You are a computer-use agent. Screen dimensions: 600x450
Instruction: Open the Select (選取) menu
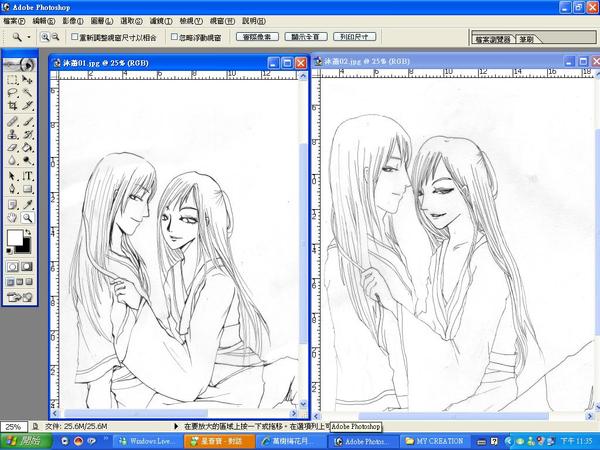coord(131,21)
